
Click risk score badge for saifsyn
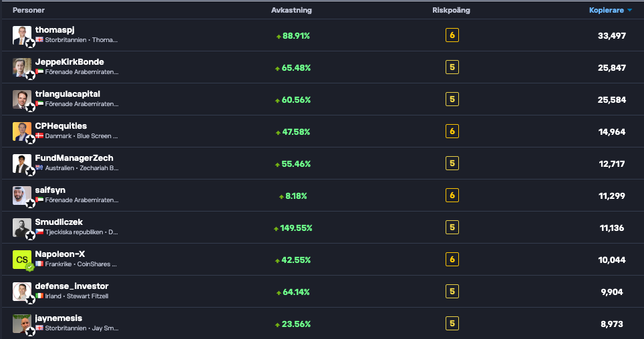tap(452, 196)
